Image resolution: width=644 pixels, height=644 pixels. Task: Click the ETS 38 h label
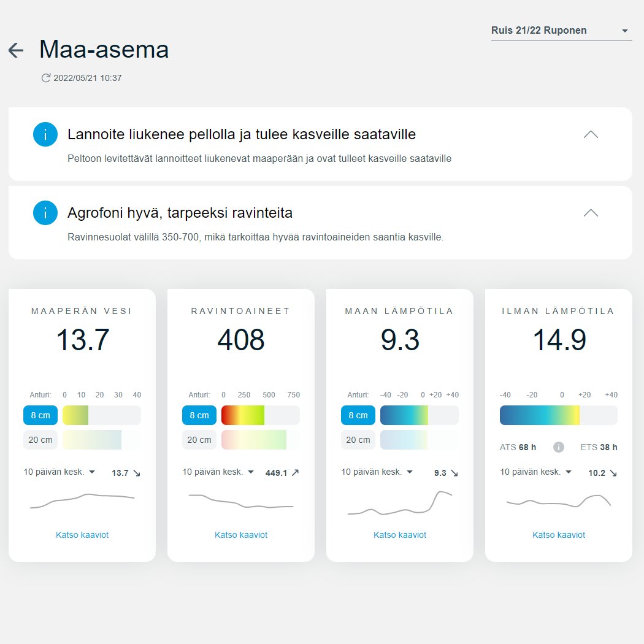coord(599,447)
